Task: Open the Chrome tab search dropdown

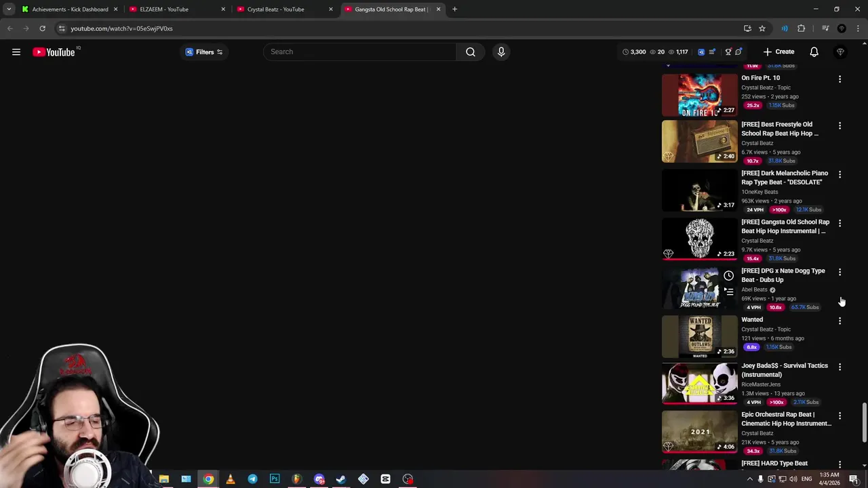Action: [9, 9]
